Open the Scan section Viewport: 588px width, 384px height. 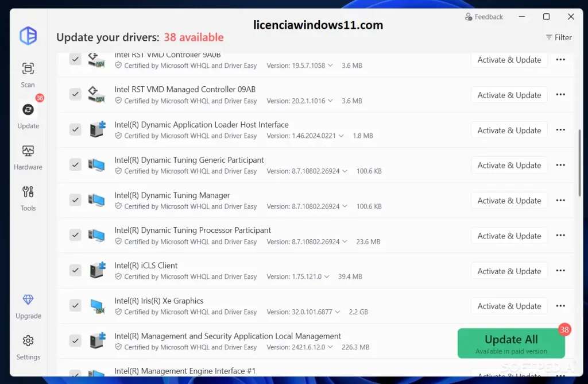[28, 75]
